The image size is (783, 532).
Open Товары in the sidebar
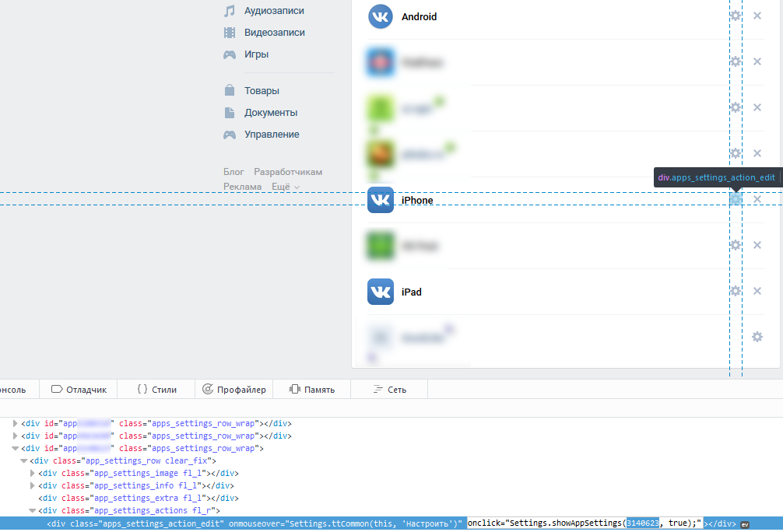click(x=262, y=91)
